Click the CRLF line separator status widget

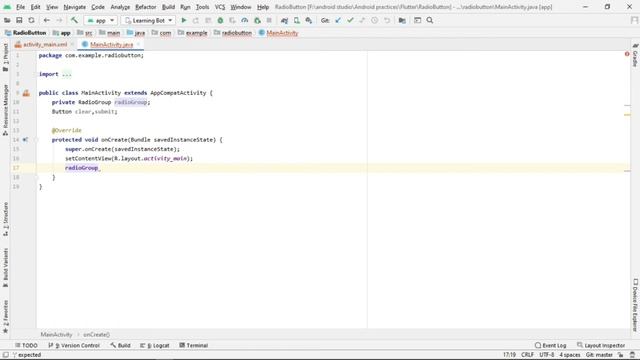[x=527, y=355]
